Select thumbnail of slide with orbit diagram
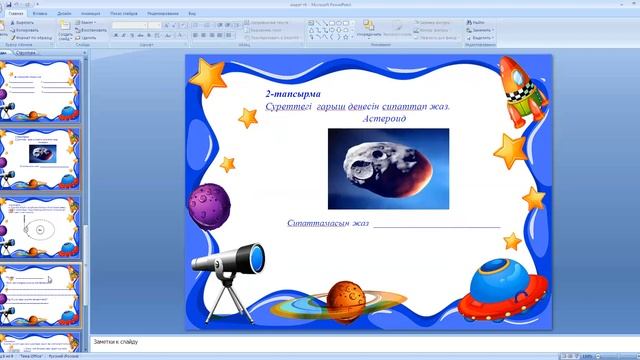Image resolution: width=640 pixels, height=360 pixels. point(40,227)
